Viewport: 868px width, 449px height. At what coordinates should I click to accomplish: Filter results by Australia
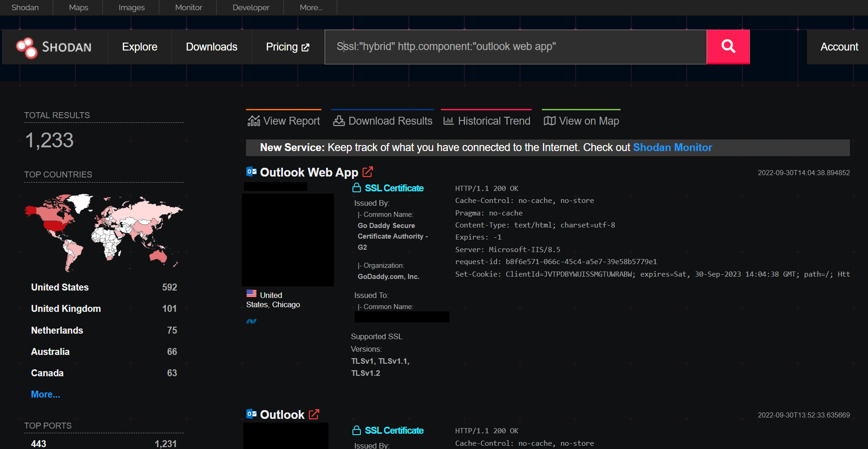pyautogui.click(x=50, y=352)
